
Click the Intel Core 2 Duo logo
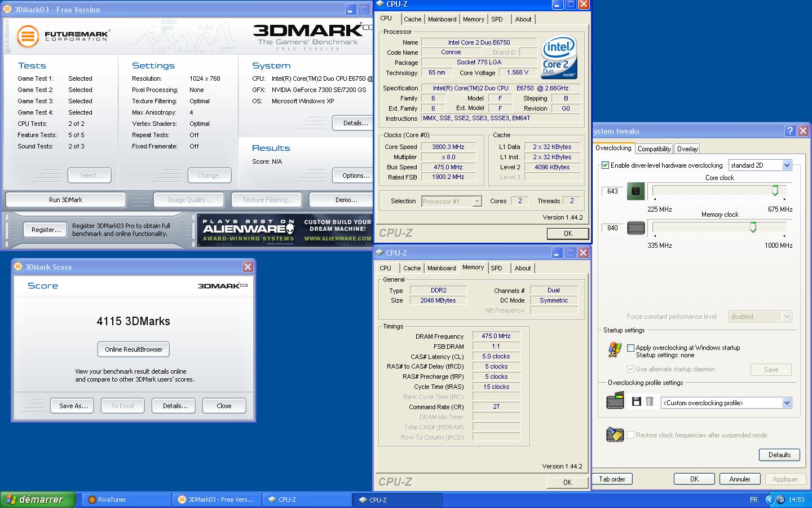click(x=558, y=58)
